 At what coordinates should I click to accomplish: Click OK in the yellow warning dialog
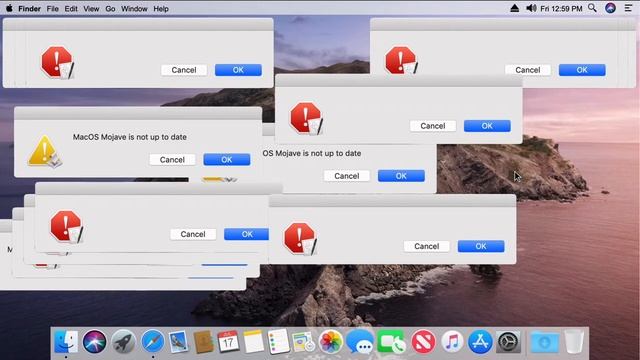pyautogui.click(x=227, y=160)
